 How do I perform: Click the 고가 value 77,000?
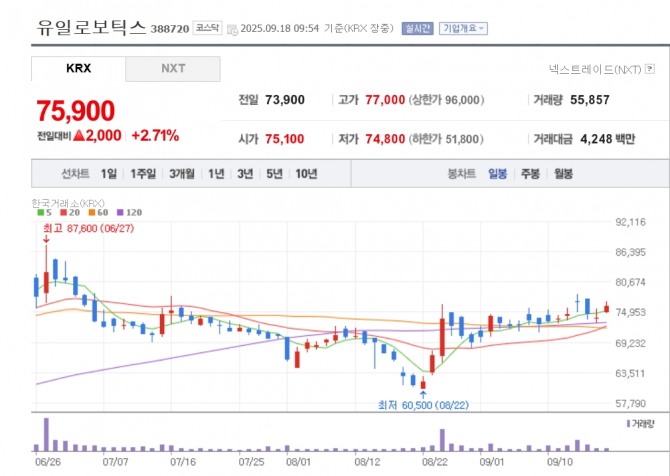[385, 100]
